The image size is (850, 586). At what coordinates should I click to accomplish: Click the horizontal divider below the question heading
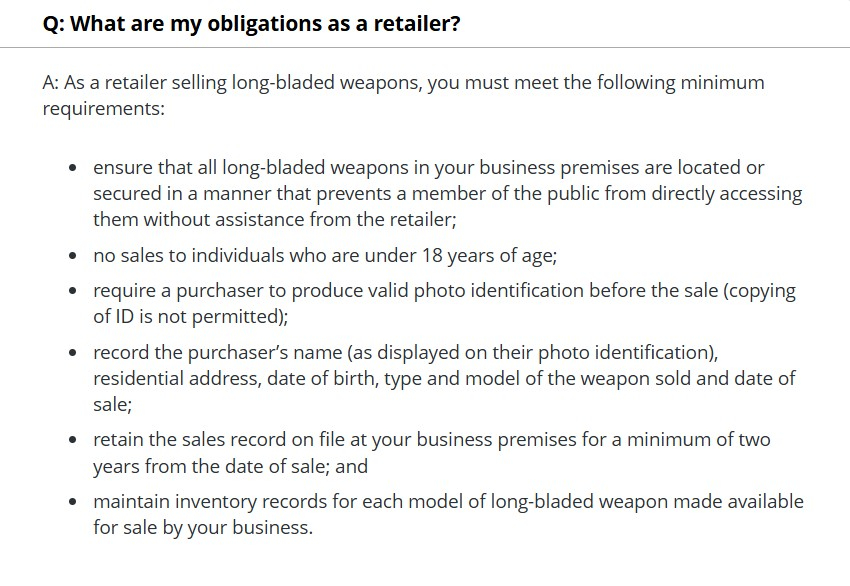[x=425, y=47]
